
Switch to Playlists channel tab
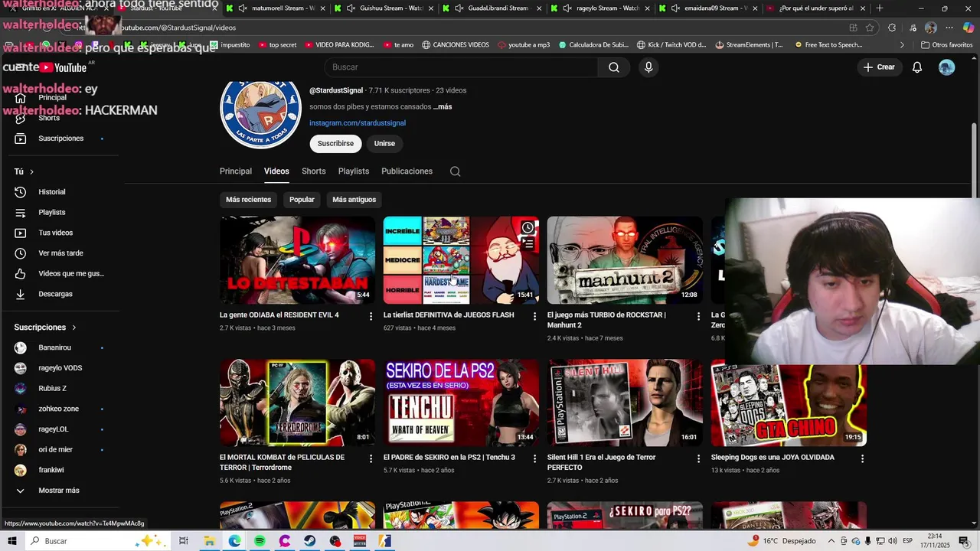pos(354,171)
